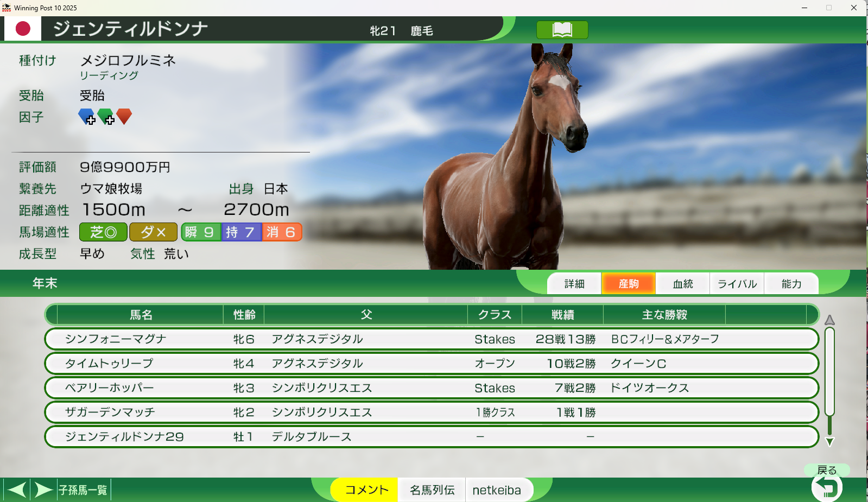Click the 芝◎ turf aptitude badge

pyautogui.click(x=103, y=232)
